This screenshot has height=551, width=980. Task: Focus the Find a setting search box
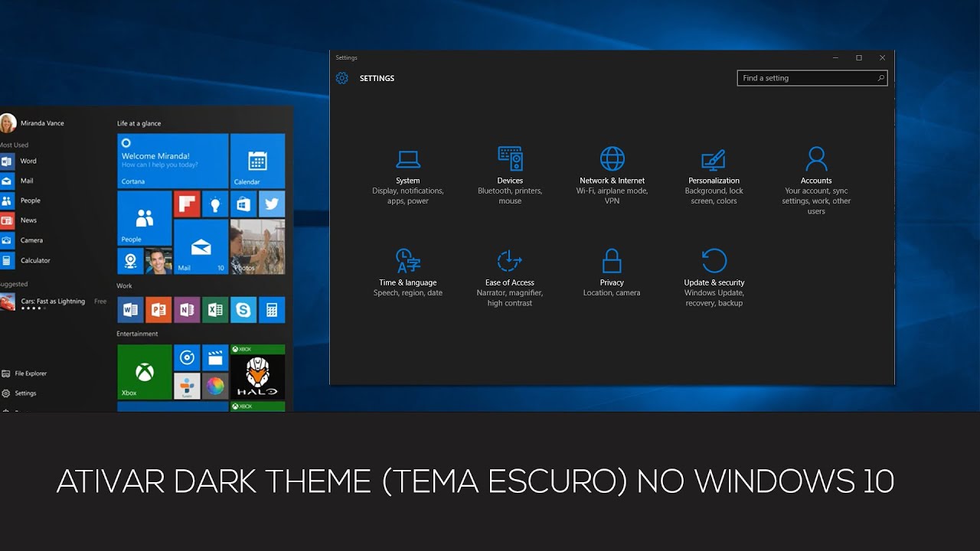(812, 78)
